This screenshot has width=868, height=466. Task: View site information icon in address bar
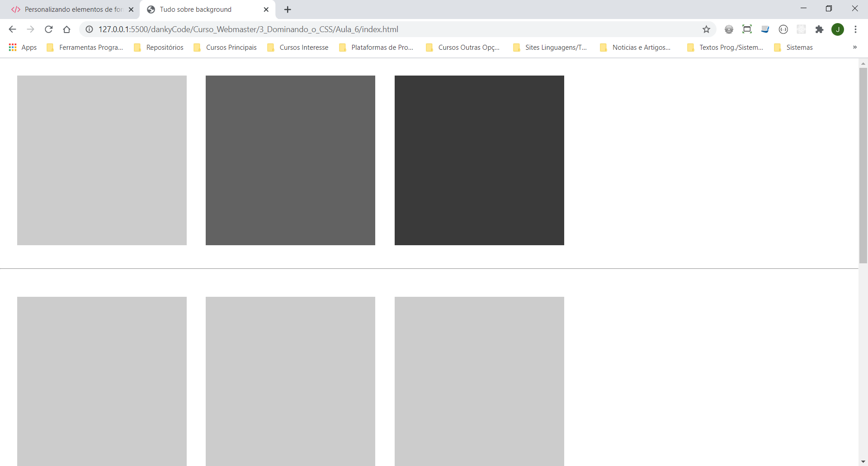[x=90, y=29]
